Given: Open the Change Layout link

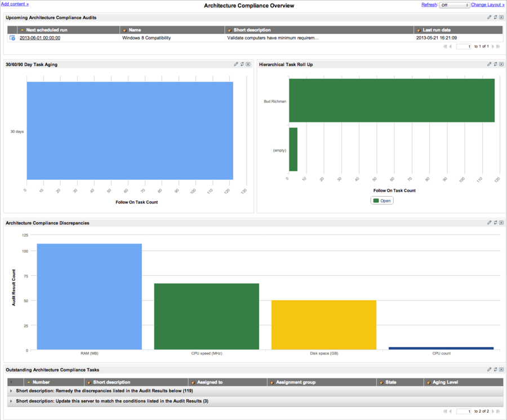Looking at the screenshot, I should 488,5.
